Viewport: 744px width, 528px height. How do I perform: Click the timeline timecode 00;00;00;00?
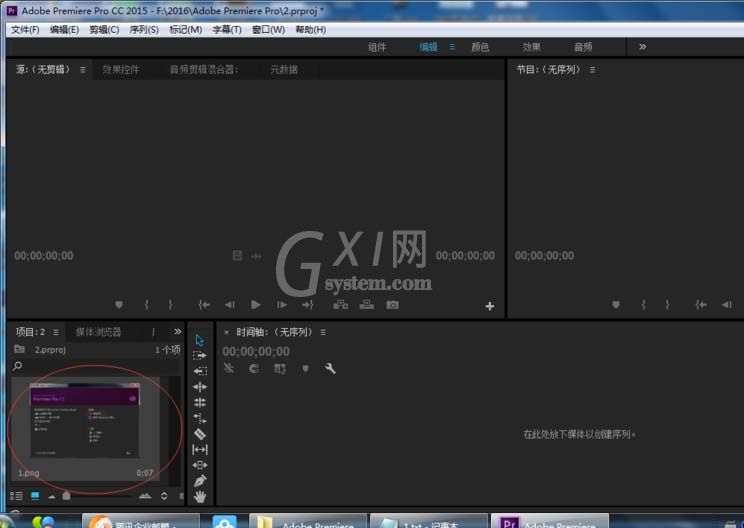256,352
